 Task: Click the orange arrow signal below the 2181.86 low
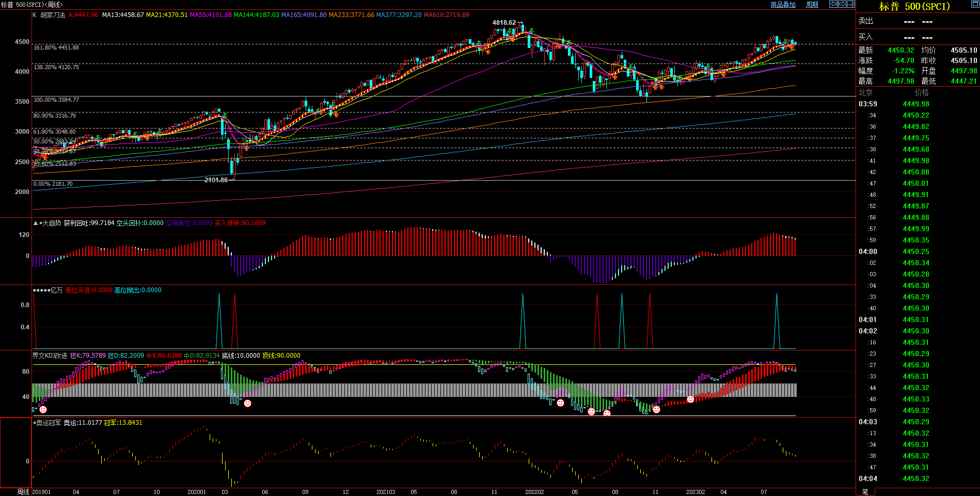pyautogui.click(x=246, y=148)
